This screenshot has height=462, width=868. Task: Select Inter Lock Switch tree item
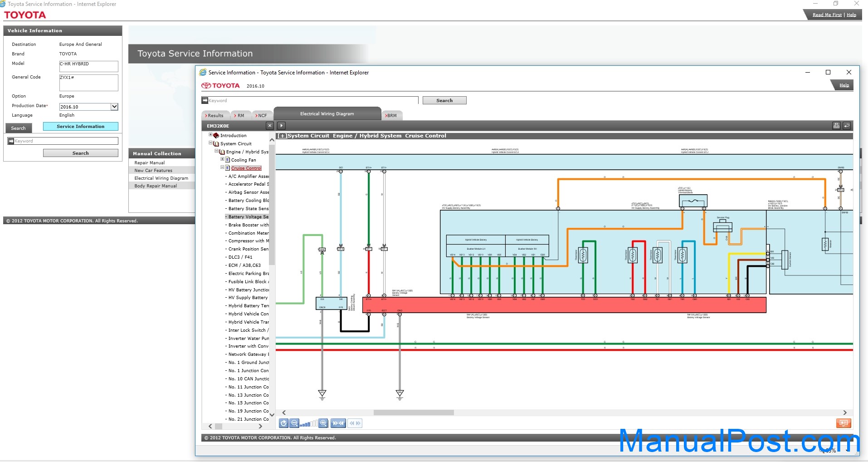(248, 330)
